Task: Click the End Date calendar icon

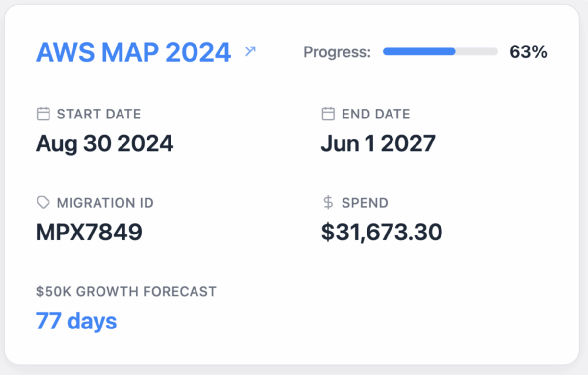Action: 328,114
